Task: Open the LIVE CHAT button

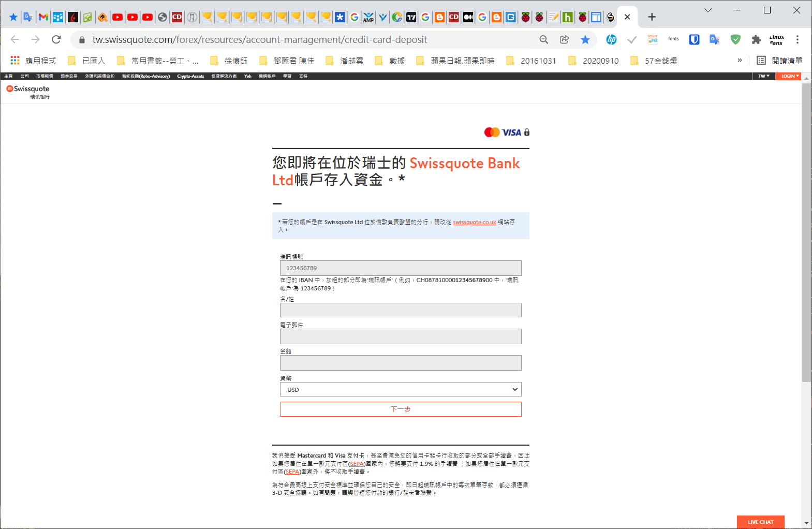Action: coord(760,522)
